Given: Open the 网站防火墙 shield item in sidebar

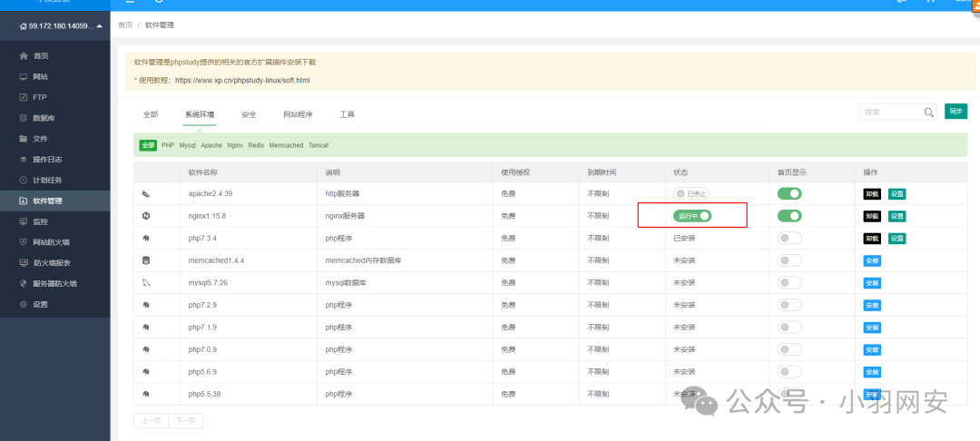Looking at the screenshot, I should 55,242.
